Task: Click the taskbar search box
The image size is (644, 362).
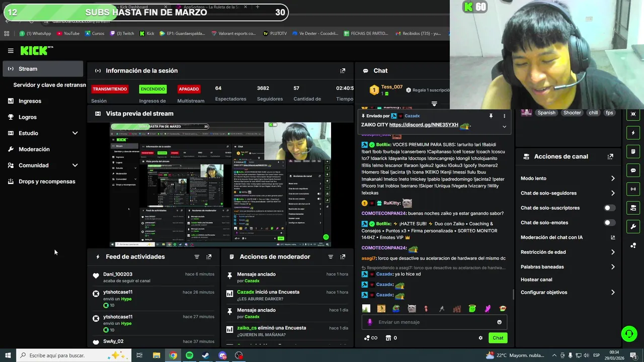Action: [73, 355]
